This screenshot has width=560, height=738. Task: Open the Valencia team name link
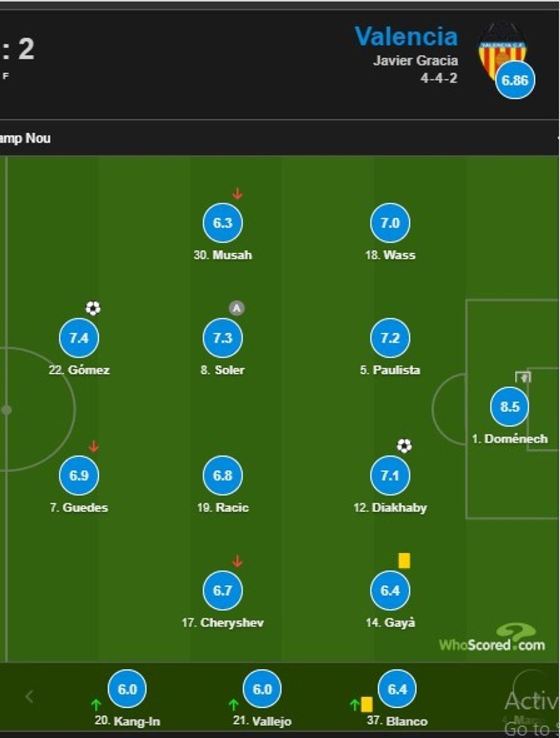[406, 37]
